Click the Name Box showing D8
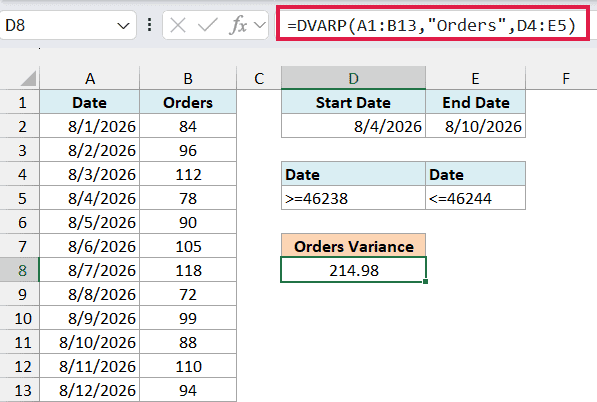 click(68, 26)
